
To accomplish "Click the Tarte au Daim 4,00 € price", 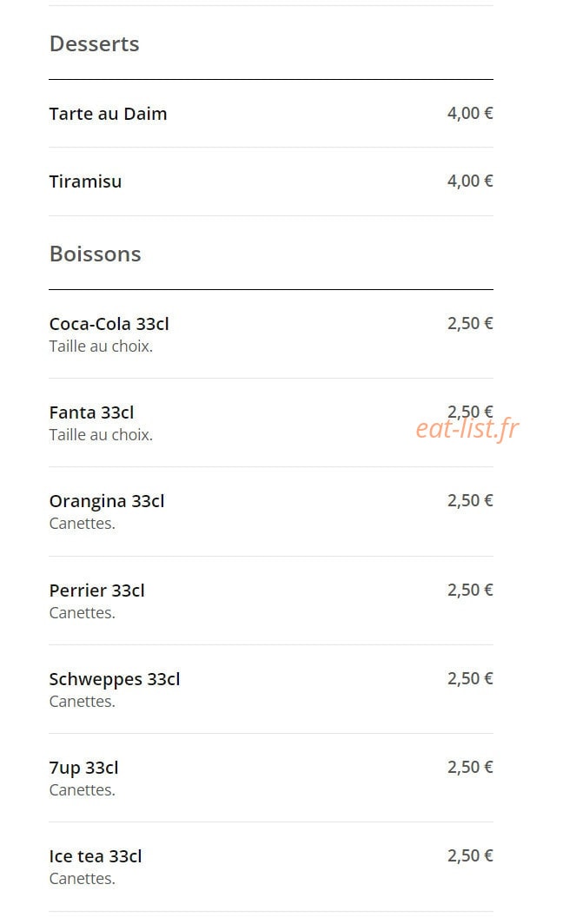I will 470,113.
